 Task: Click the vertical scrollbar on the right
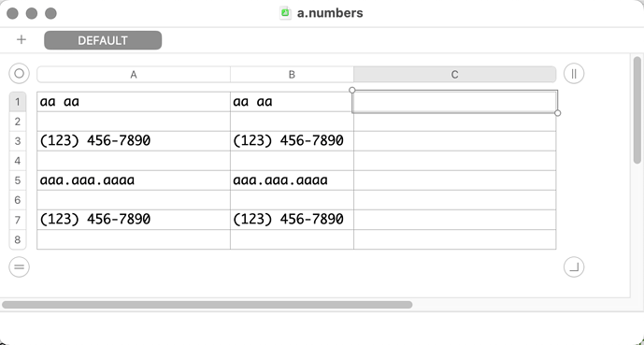coord(637,110)
